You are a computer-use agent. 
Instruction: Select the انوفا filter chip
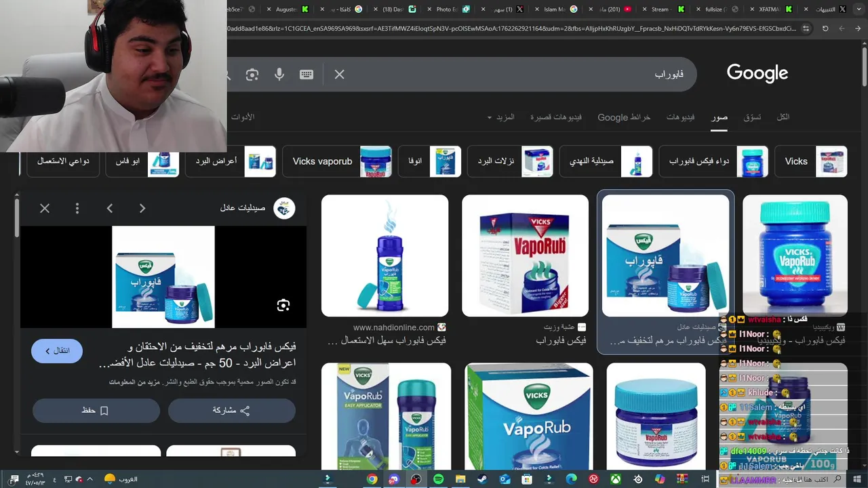coord(430,161)
